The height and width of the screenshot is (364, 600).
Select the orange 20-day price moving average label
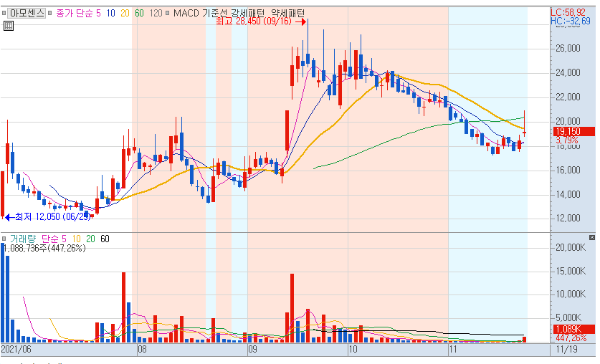click(x=125, y=14)
